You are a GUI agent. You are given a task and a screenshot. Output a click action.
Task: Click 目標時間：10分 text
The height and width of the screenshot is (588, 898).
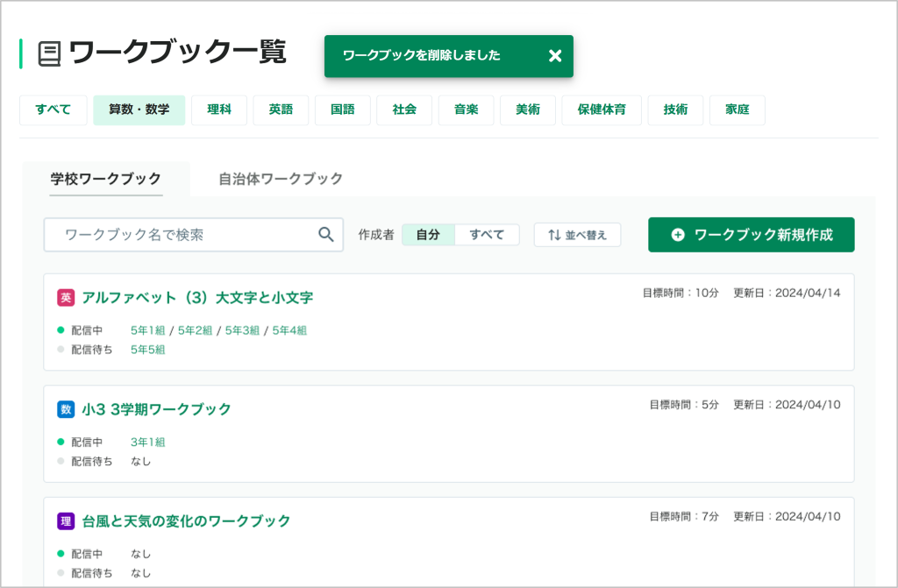(681, 294)
